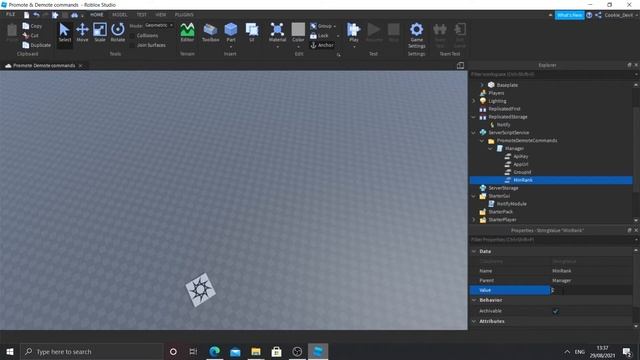This screenshot has height=360, width=640.
Task: Click the Play test button
Action: coord(353,31)
